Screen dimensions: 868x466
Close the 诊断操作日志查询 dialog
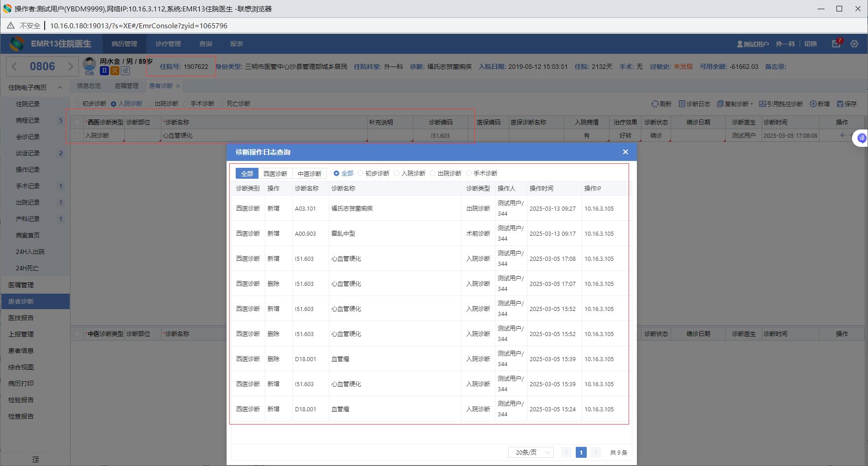[x=625, y=152]
